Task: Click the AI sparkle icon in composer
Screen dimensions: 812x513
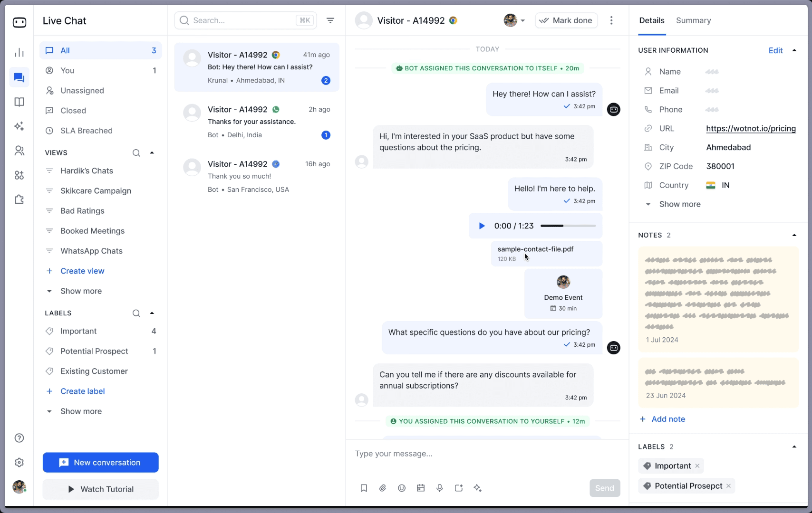Action: click(478, 488)
